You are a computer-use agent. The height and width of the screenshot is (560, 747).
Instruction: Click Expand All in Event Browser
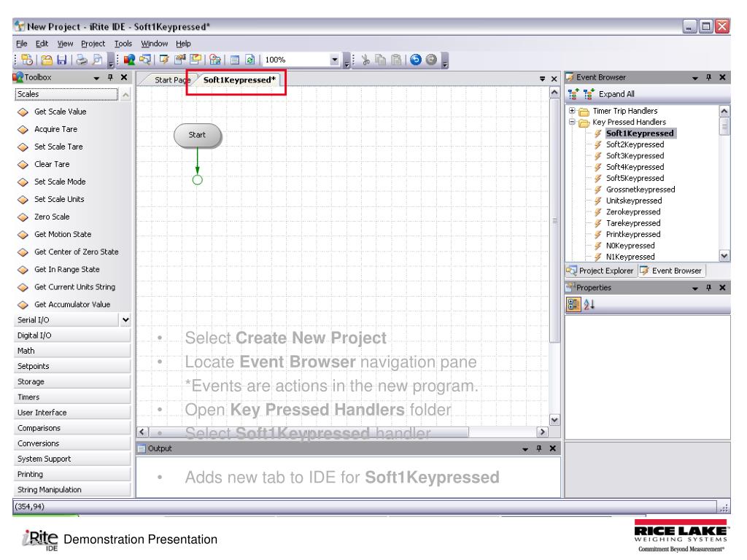[x=616, y=94]
